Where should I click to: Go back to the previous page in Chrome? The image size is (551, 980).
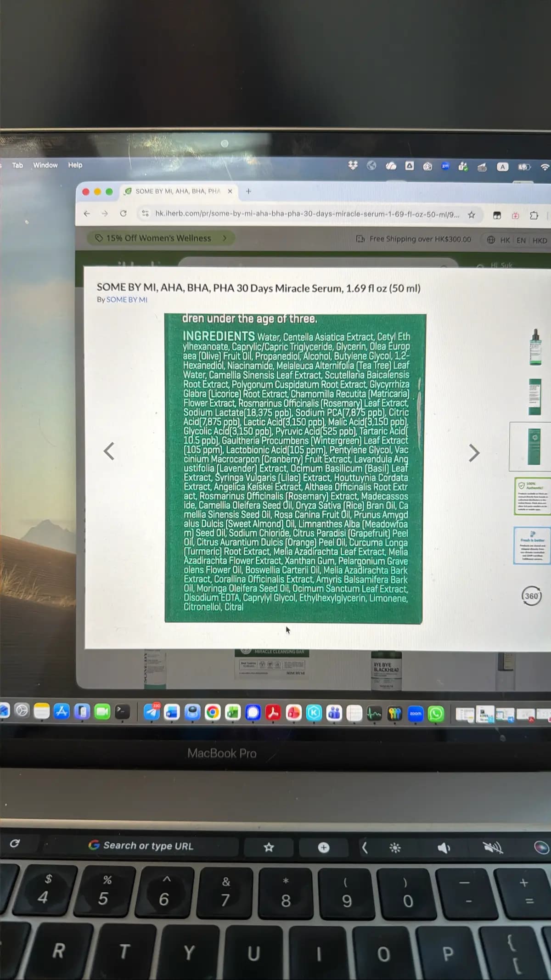coord(86,214)
